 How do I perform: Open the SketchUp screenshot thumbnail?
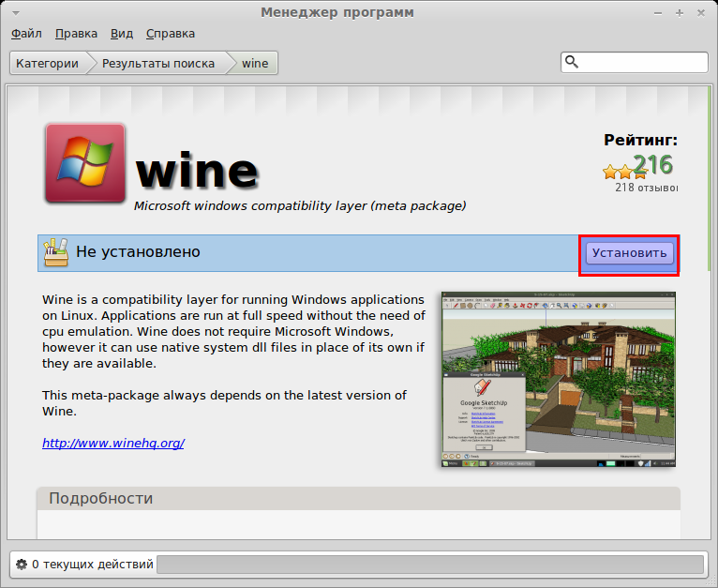(559, 379)
